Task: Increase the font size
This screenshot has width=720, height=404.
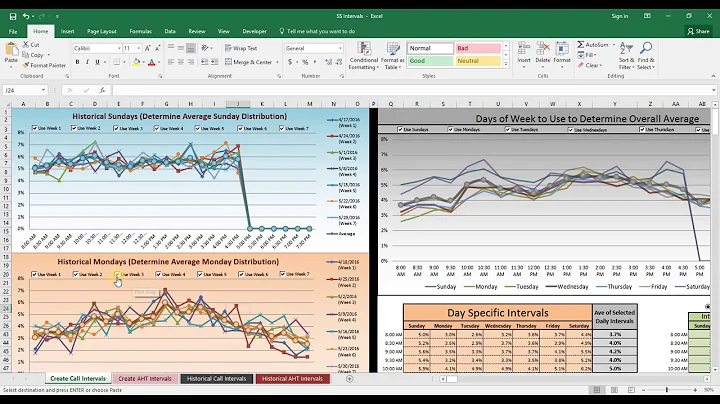Action: click(x=147, y=48)
